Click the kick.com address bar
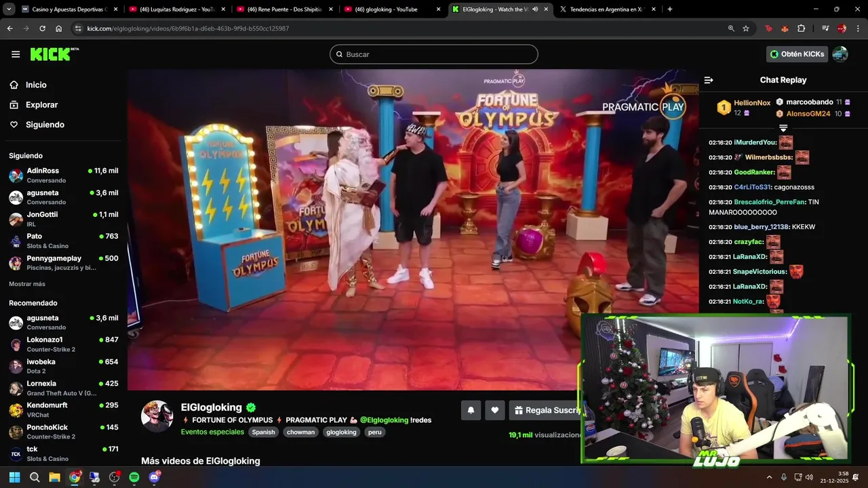 tap(400, 28)
